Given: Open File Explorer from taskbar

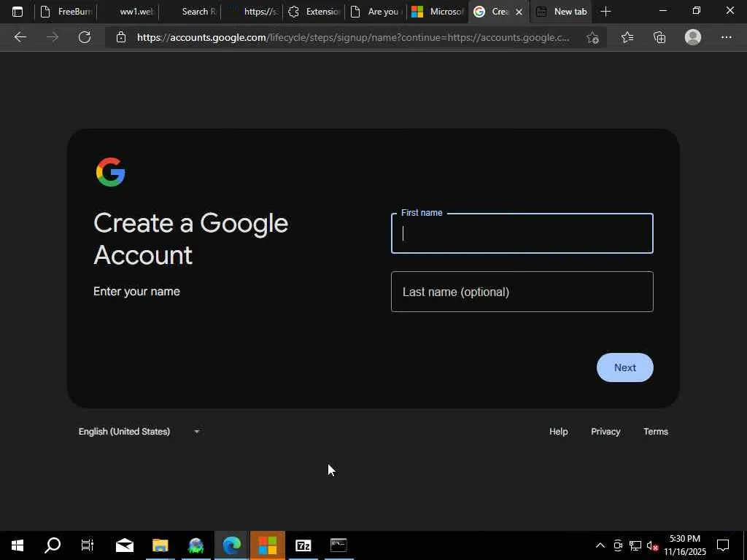Looking at the screenshot, I should (160, 545).
